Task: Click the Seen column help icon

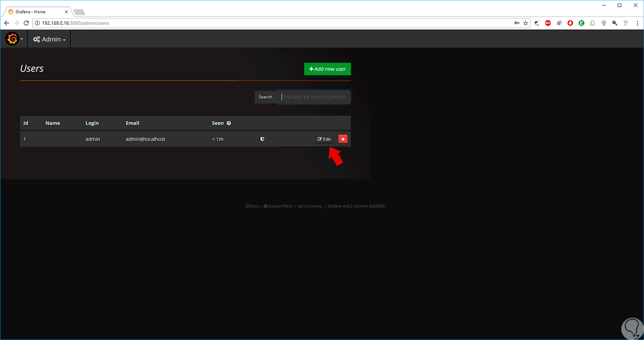Action: click(x=229, y=123)
